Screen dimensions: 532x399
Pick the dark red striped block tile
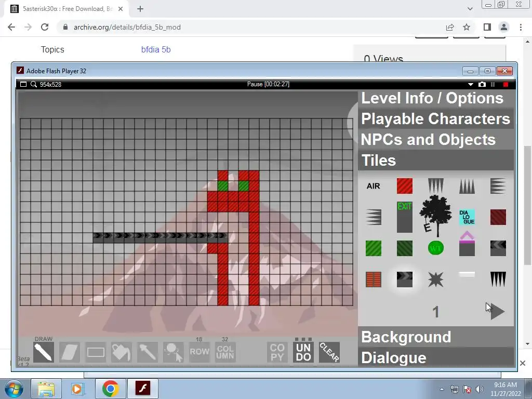[x=498, y=217]
